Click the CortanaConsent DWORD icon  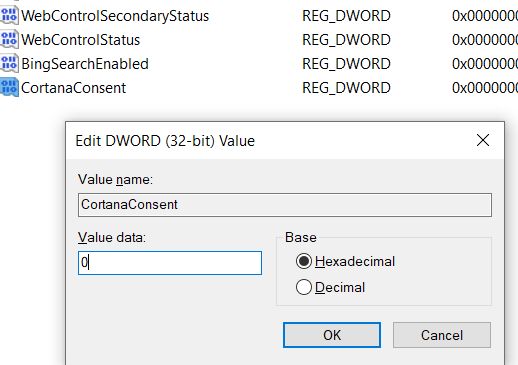[x=9, y=88]
